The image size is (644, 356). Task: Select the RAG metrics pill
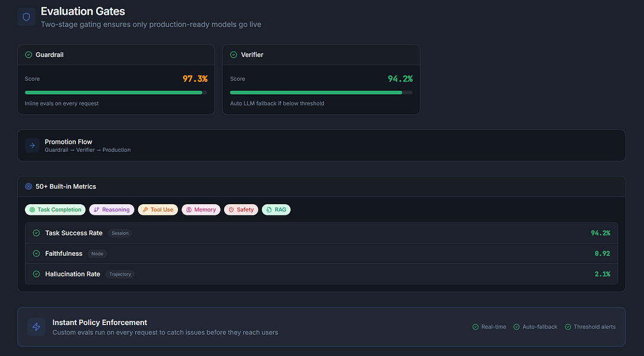click(276, 209)
